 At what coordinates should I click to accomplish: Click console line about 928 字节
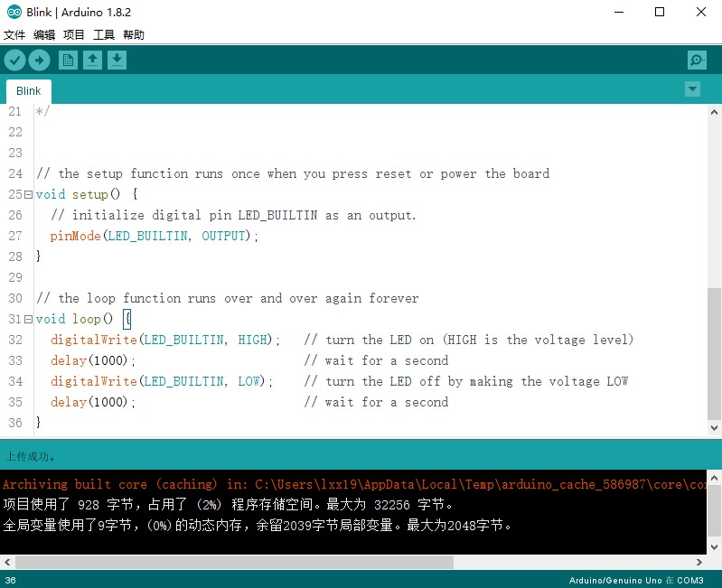[228, 505]
